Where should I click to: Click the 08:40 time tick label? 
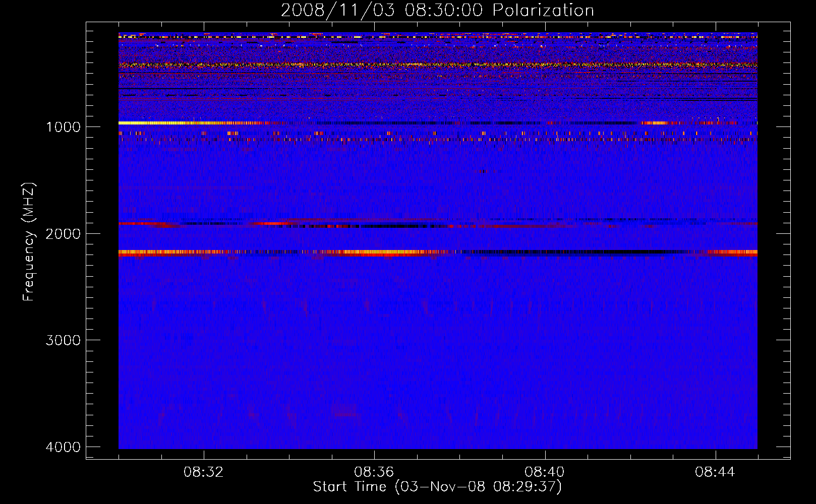pos(545,472)
